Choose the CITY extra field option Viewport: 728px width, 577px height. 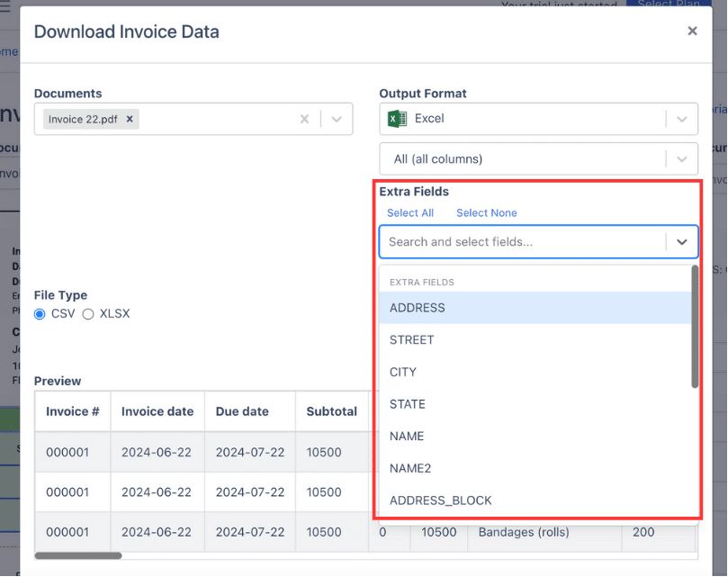[535, 372]
